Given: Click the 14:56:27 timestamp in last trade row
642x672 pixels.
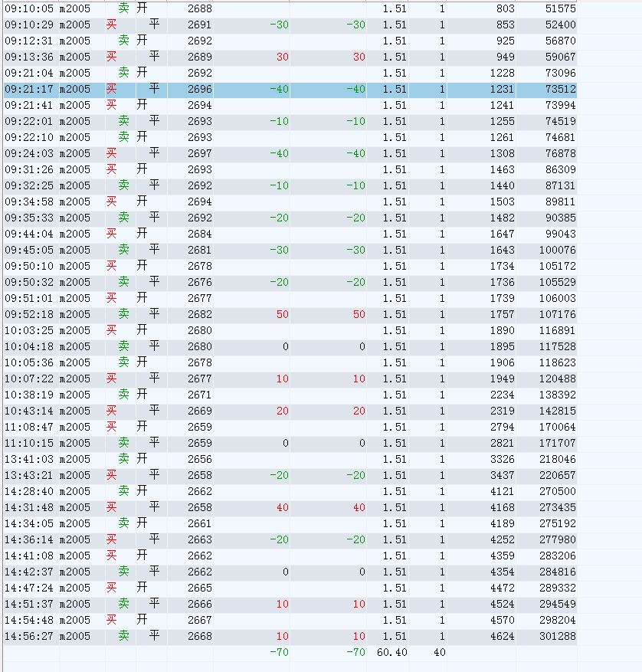Looking at the screenshot, I should [x=29, y=636].
